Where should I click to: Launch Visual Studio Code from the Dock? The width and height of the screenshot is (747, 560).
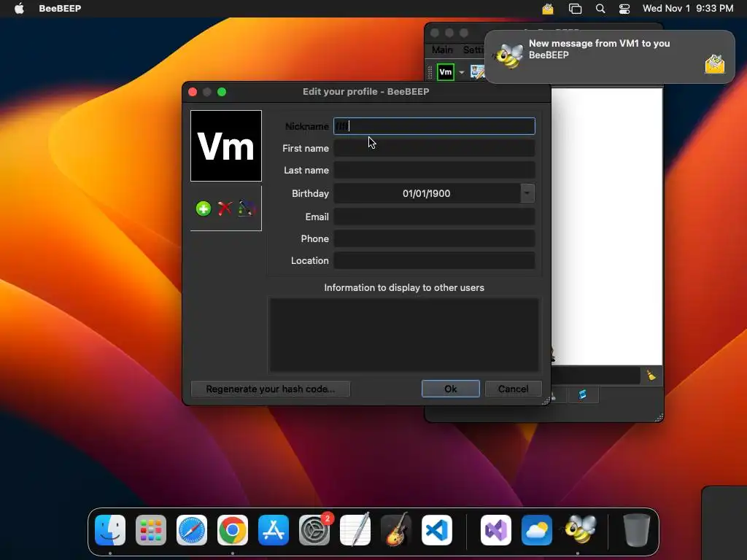click(437, 530)
